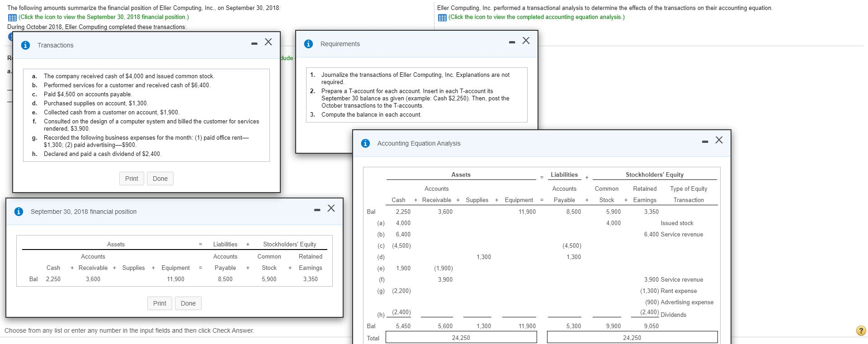Click ending Cash balance 5,450 in the analysis
Viewport: 868px width, 344px height.
[403, 326]
